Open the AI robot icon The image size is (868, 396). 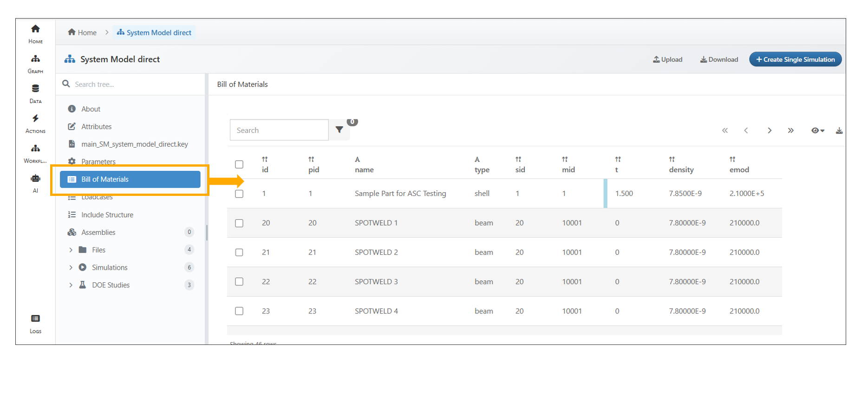35,183
